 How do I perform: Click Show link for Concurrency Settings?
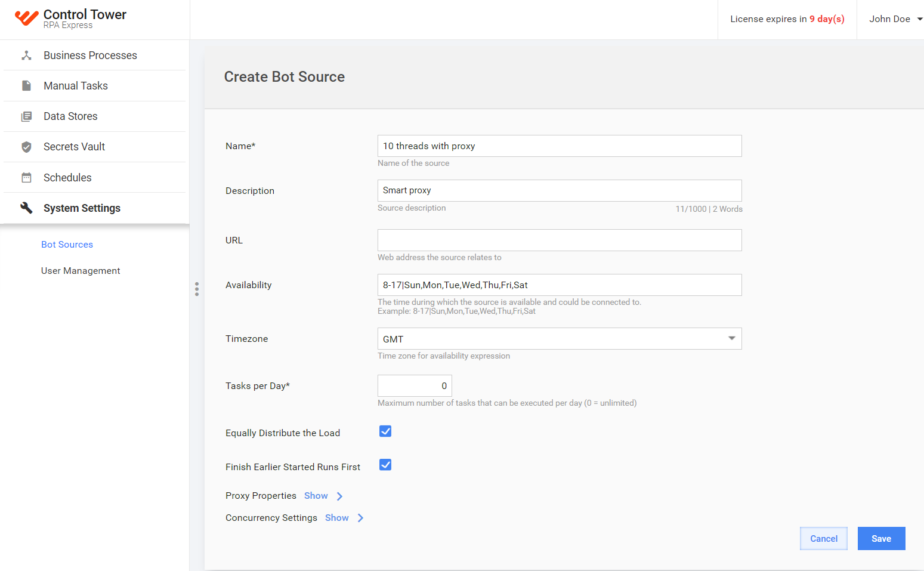tap(337, 518)
